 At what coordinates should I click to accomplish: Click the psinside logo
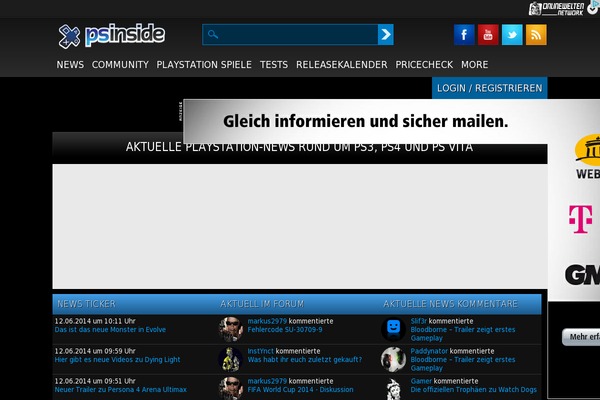tap(111, 36)
